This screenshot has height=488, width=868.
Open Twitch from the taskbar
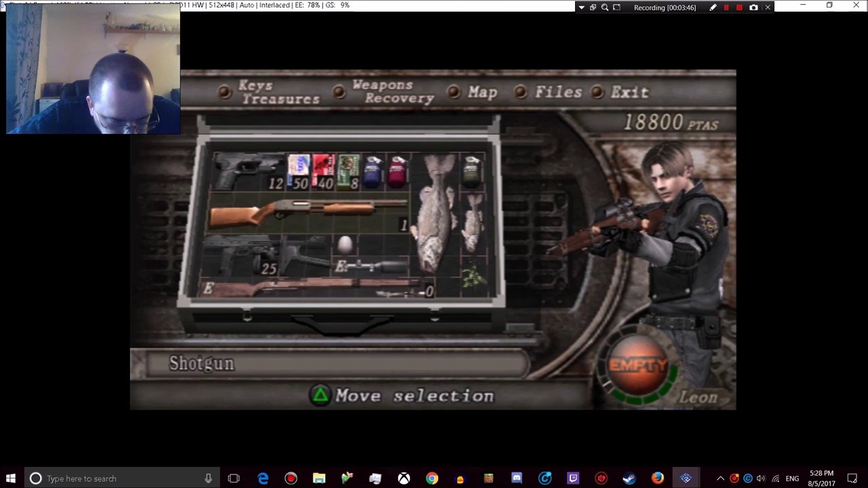573,479
